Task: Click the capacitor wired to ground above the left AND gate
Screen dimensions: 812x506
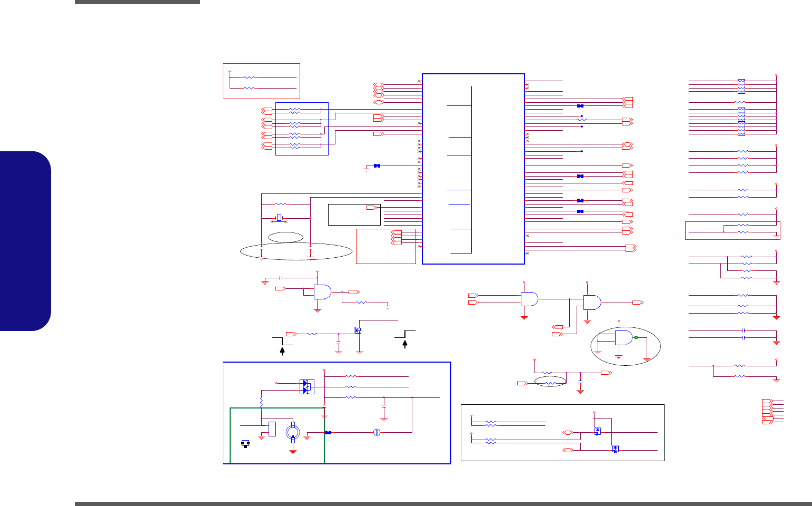Action: 281,278
